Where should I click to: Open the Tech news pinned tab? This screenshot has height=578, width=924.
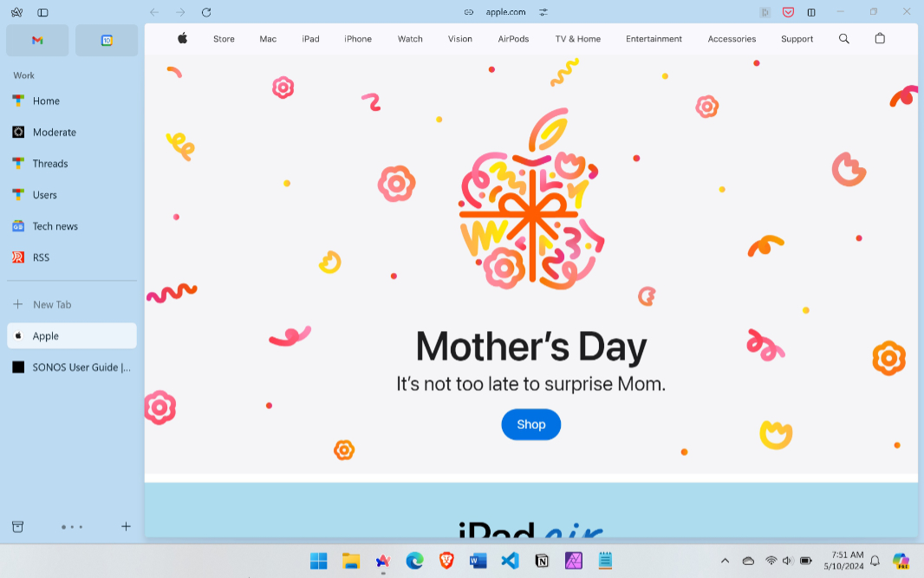pyautogui.click(x=55, y=226)
